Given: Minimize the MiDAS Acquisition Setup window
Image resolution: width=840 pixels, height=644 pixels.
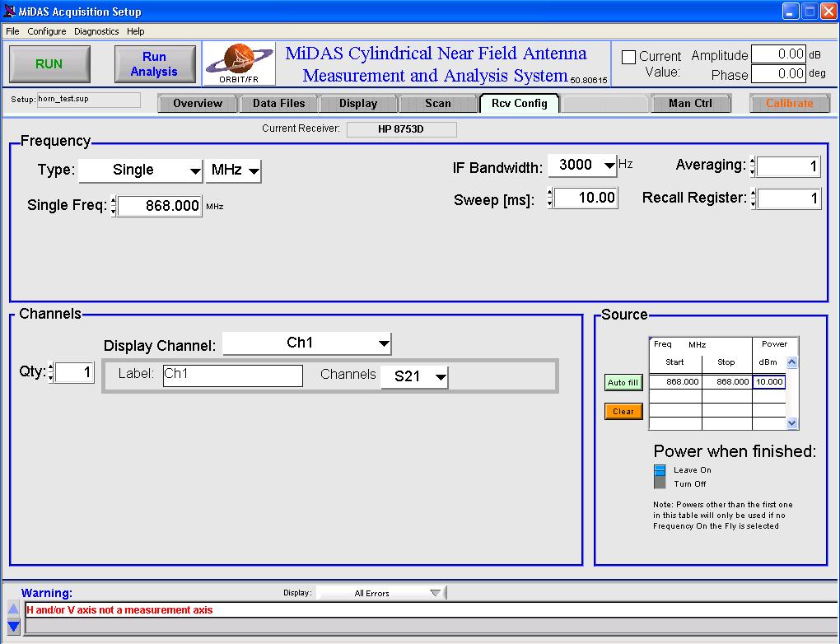Looking at the screenshot, I should coord(791,12).
